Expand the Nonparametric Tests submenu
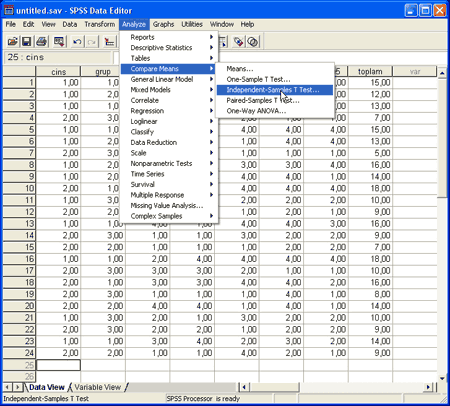The width and height of the screenshot is (450, 406). 169,164
